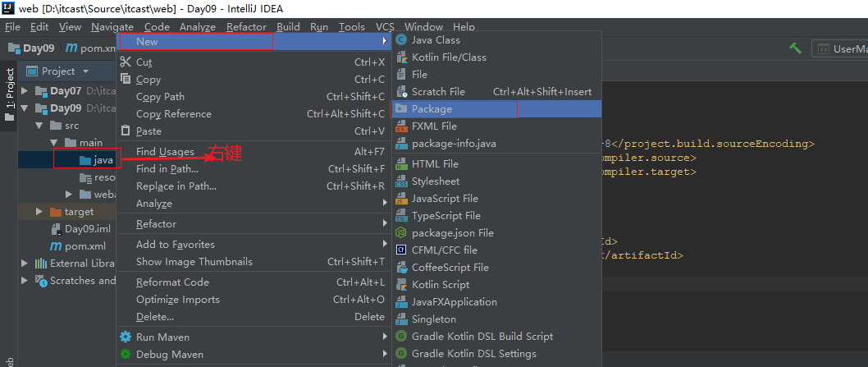Click the Package folder icon

pyautogui.click(x=401, y=109)
